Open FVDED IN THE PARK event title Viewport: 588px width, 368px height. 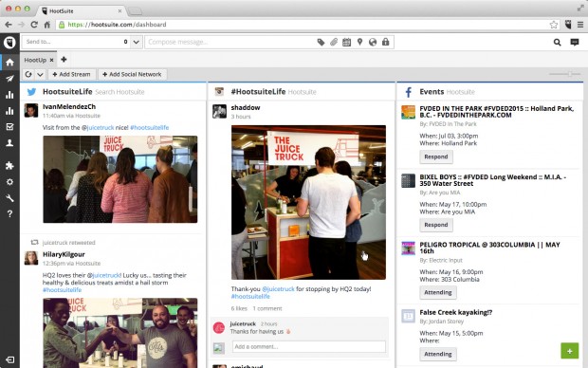coord(497,112)
